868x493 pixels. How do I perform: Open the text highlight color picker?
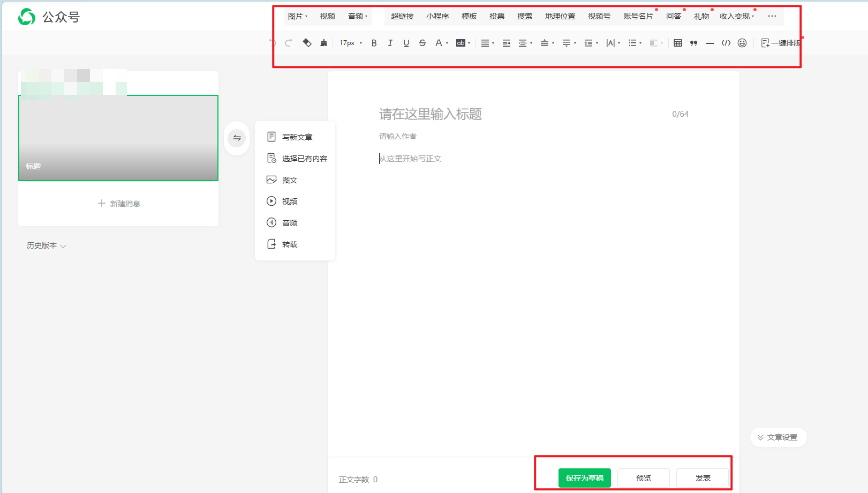(x=462, y=43)
